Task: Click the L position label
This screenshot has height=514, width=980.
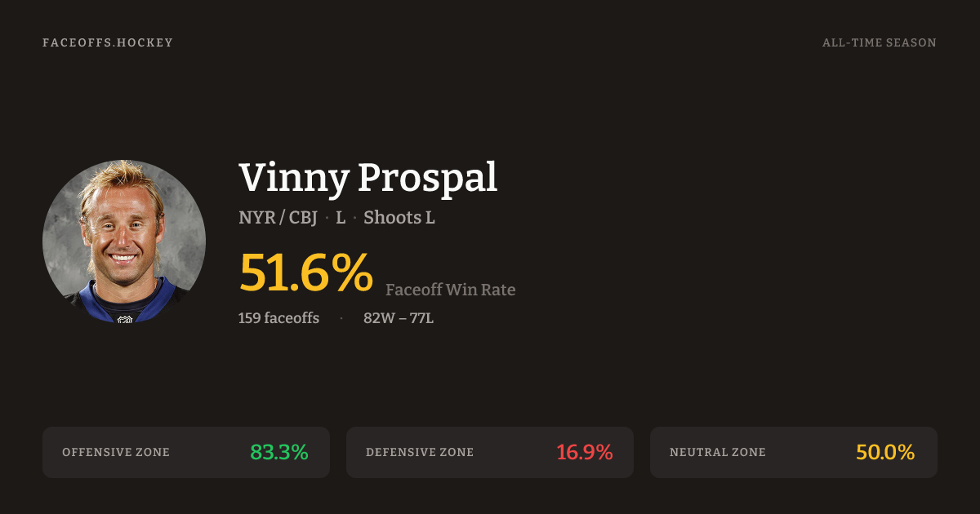Action: click(x=341, y=218)
